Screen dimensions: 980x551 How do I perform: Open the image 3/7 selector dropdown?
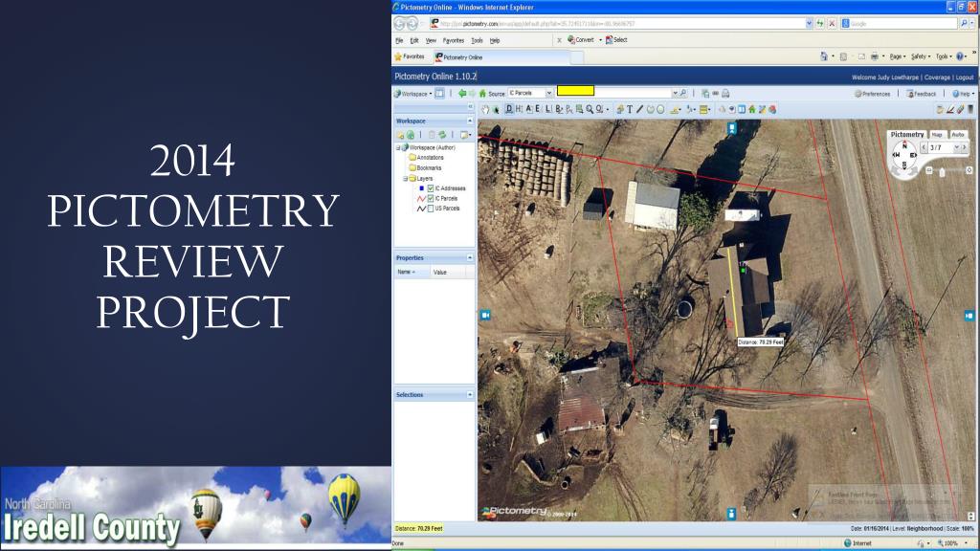957,147
